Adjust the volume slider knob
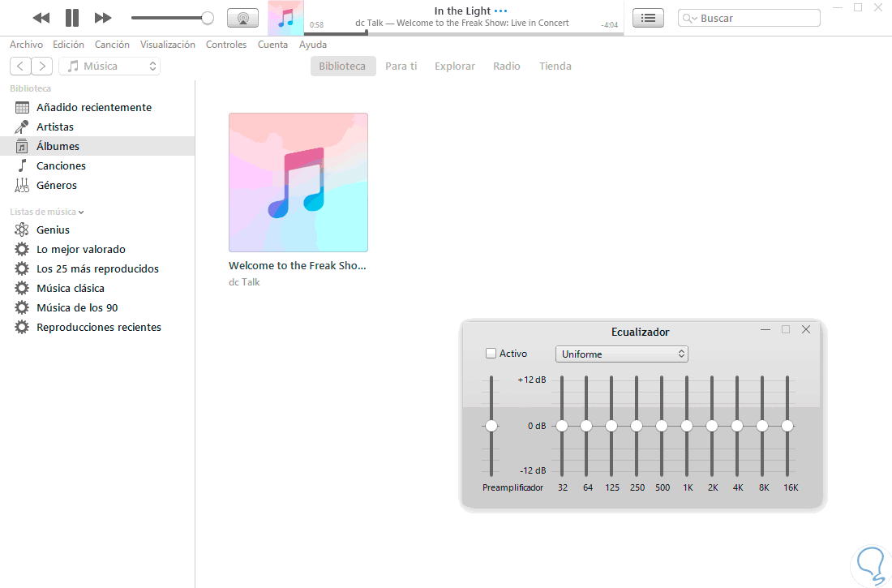892x588 pixels. coord(208,18)
